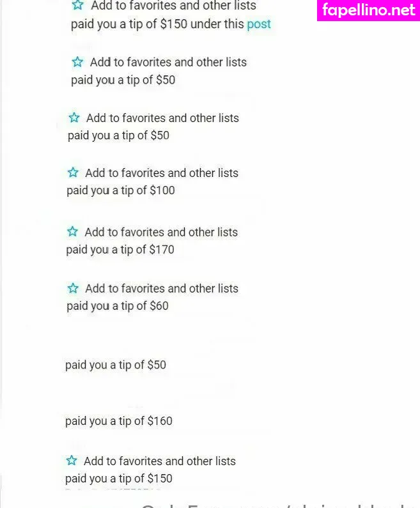Select the 'paid you a tip of $160' message
This screenshot has width=420, height=508.
119,421
